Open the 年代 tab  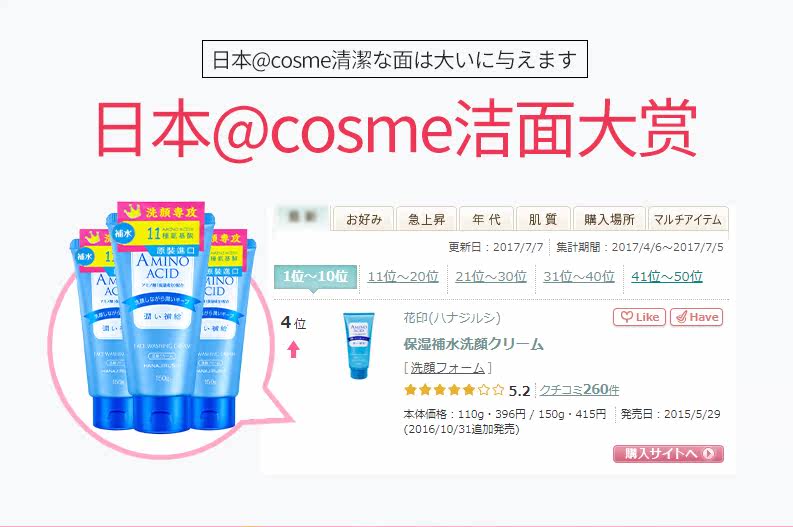tap(486, 219)
